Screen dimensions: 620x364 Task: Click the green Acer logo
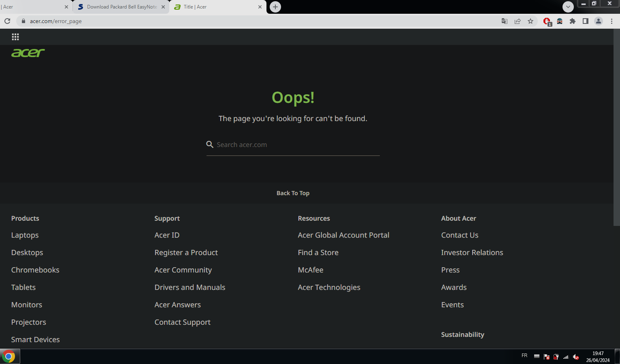28,53
